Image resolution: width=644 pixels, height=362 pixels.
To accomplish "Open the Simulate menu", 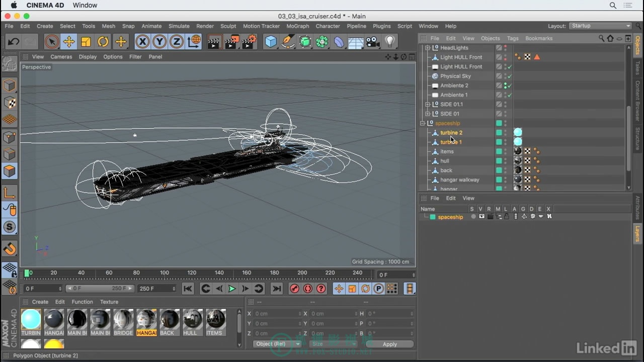I will coord(179,26).
